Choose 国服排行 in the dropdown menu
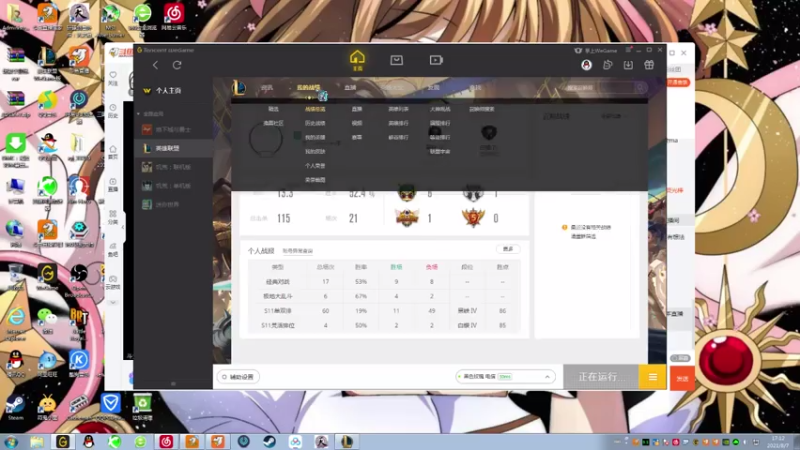 440,123
